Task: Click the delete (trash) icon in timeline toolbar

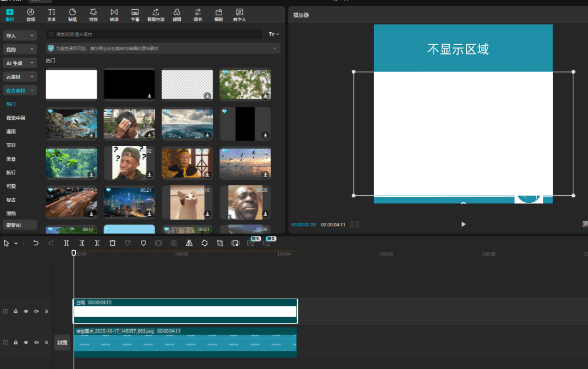Action: click(x=112, y=243)
